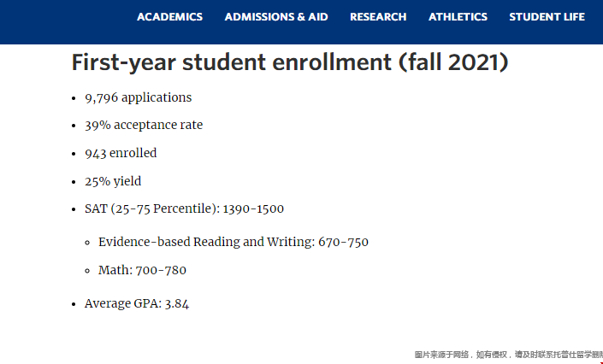Select the 39% acceptance rate text
The image size is (603, 364).
[x=144, y=126]
